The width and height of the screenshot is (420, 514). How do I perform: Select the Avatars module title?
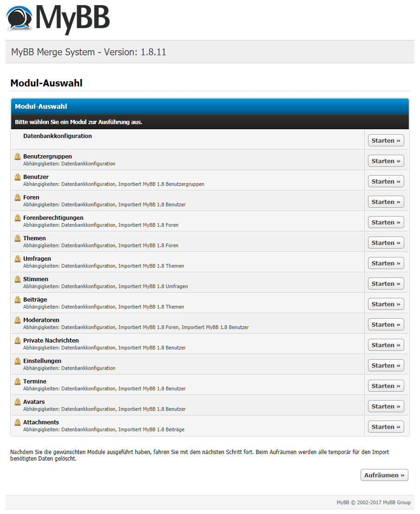(x=34, y=402)
